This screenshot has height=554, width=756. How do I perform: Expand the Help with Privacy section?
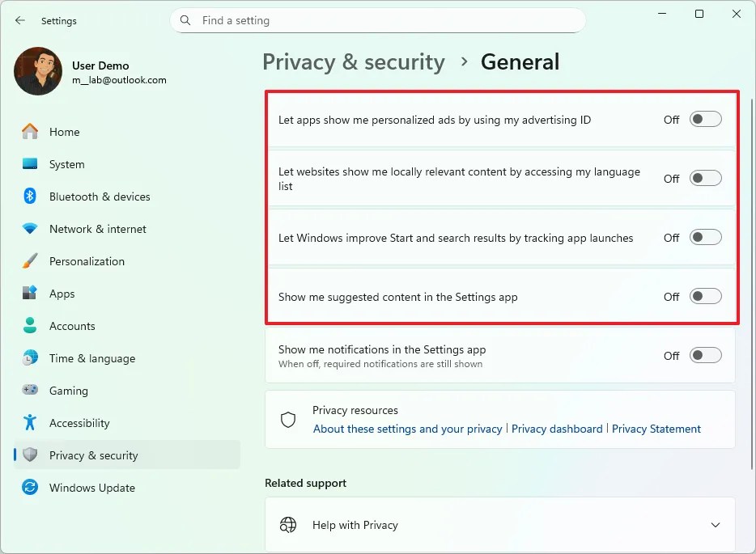(x=714, y=524)
